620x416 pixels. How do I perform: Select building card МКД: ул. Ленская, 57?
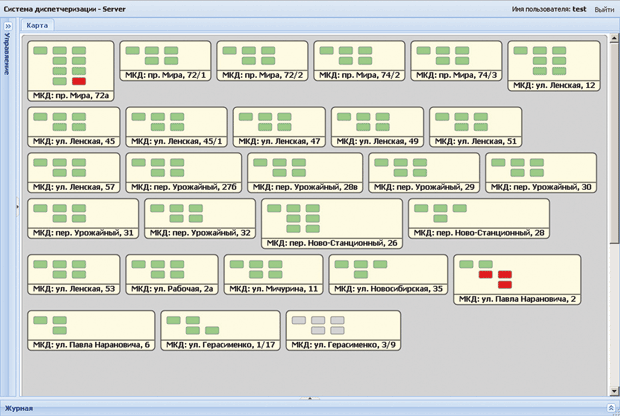coord(74,173)
